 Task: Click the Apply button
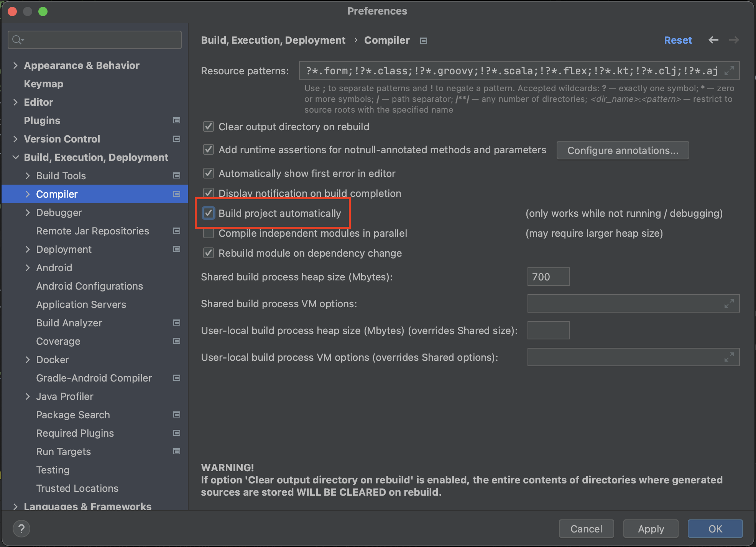coord(651,529)
